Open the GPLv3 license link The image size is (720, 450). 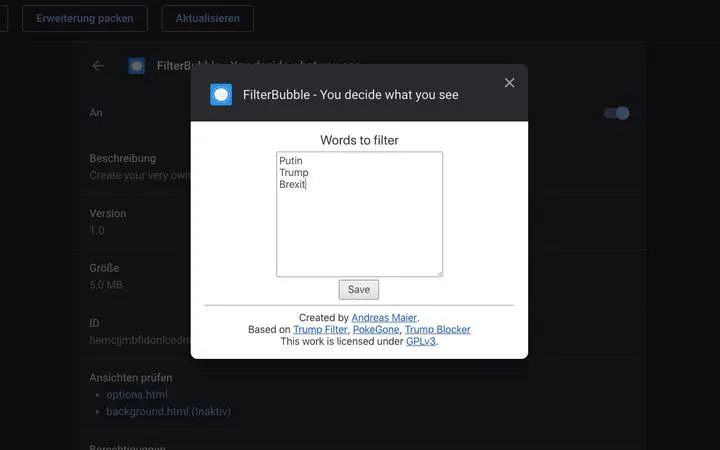coord(421,342)
